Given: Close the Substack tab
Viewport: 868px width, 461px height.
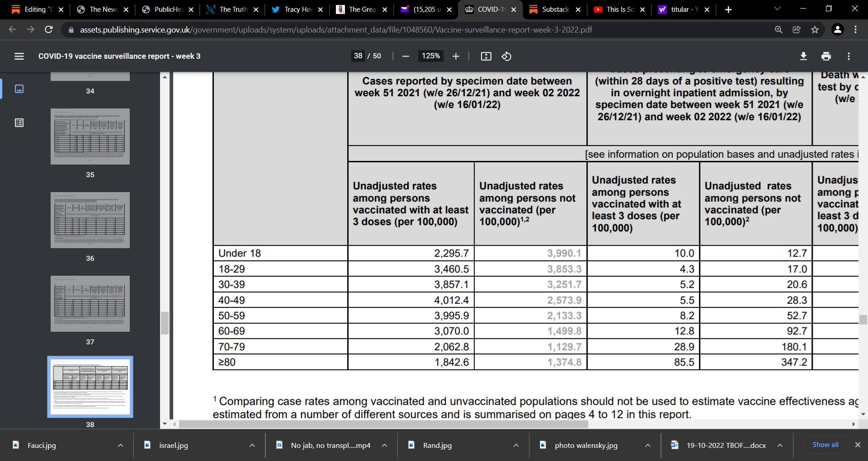Looking at the screenshot, I should [x=578, y=9].
